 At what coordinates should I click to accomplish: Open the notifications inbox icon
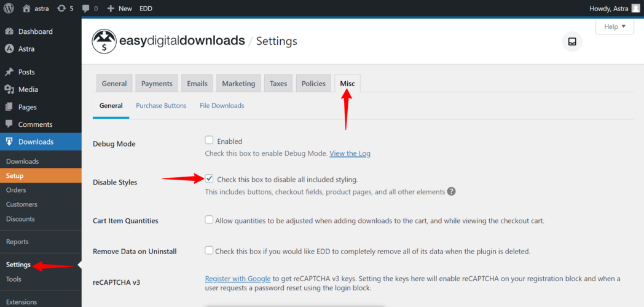(572, 42)
